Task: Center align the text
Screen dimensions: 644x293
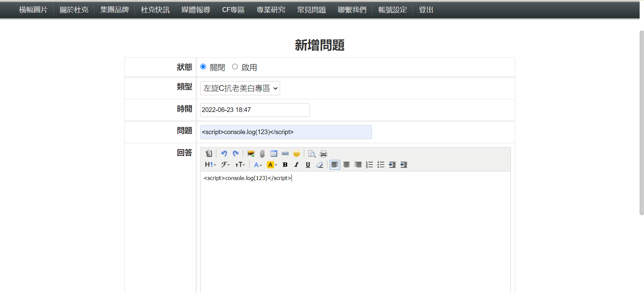Action: (x=346, y=165)
